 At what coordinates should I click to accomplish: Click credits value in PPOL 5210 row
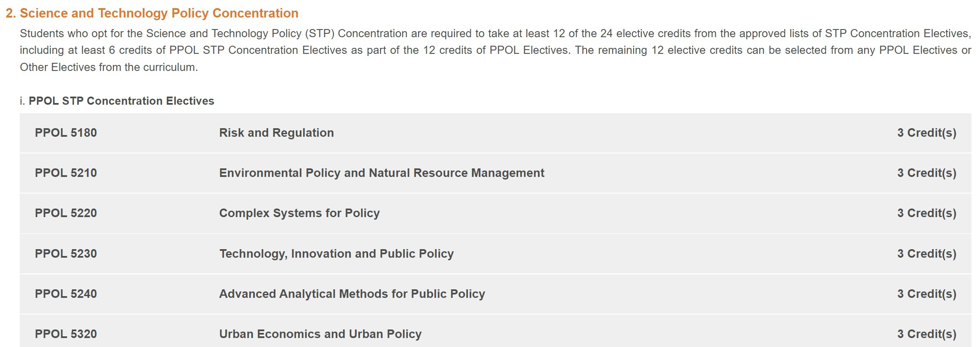(x=927, y=173)
